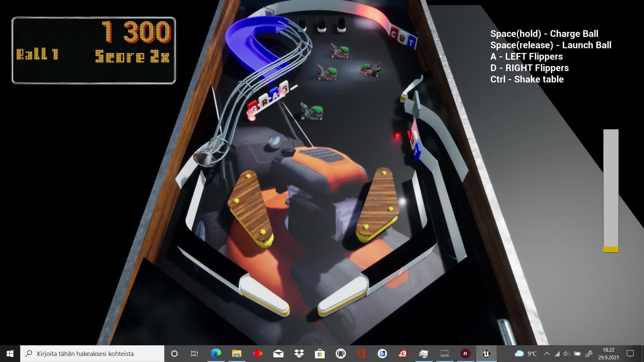Click the volume speaker tray icon

coord(567,354)
